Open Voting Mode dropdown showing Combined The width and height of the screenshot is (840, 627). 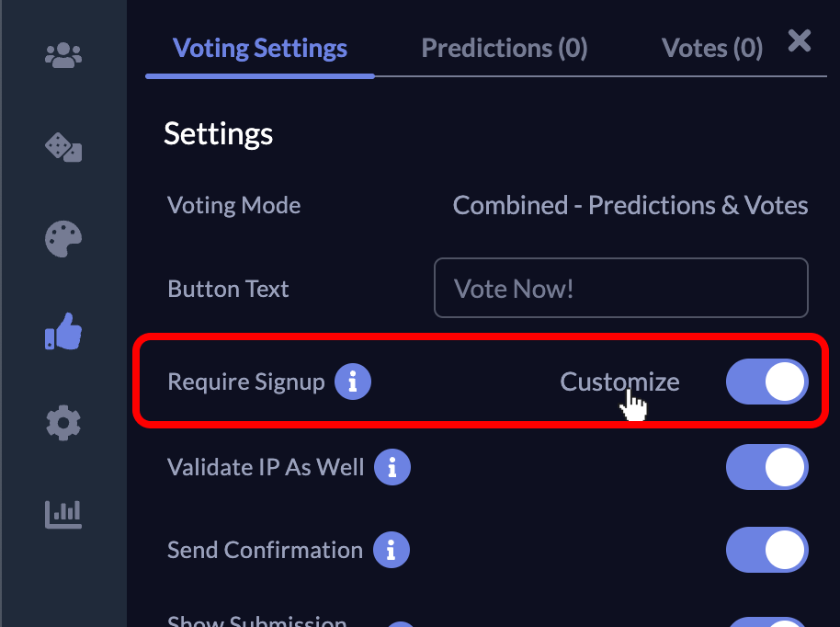click(630, 205)
